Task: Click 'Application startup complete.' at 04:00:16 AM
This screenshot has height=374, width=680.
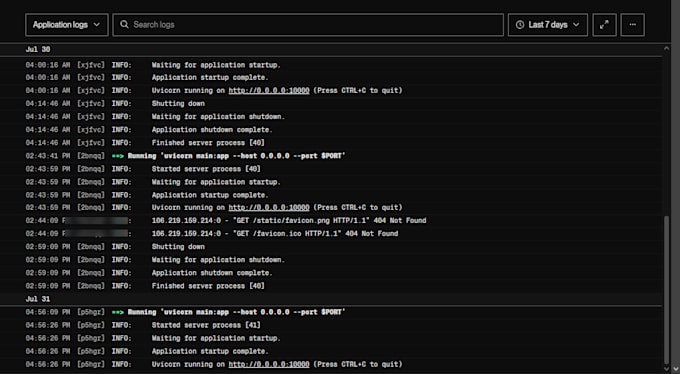Action: click(210, 78)
